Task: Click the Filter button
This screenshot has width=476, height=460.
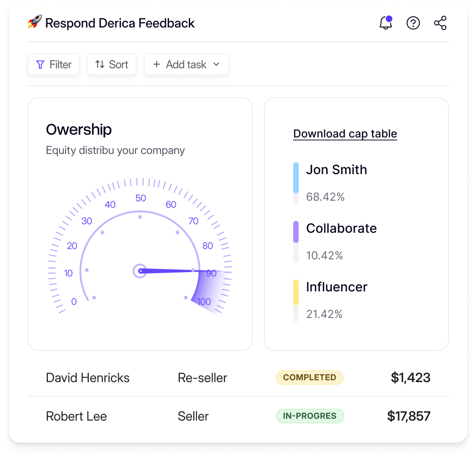Action: coord(54,64)
